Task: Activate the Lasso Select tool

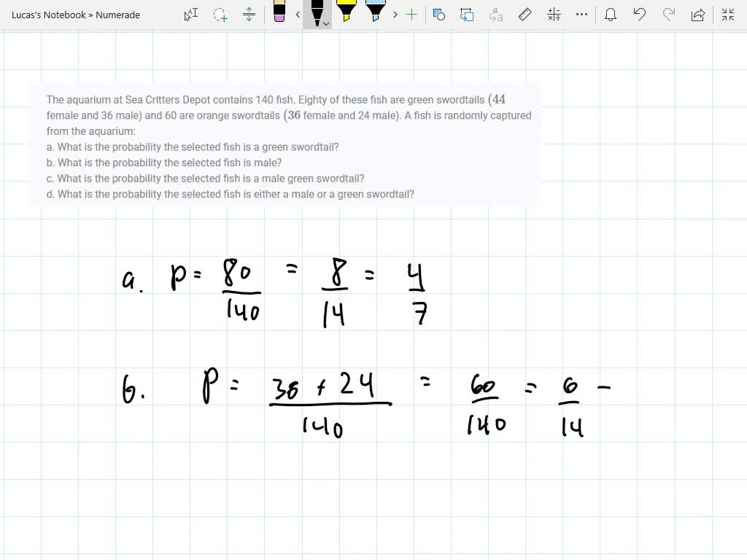Action: (x=220, y=15)
